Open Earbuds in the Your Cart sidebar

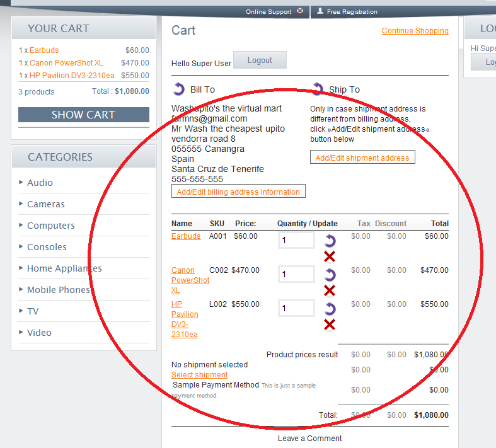pyautogui.click(x=44, y=50)
